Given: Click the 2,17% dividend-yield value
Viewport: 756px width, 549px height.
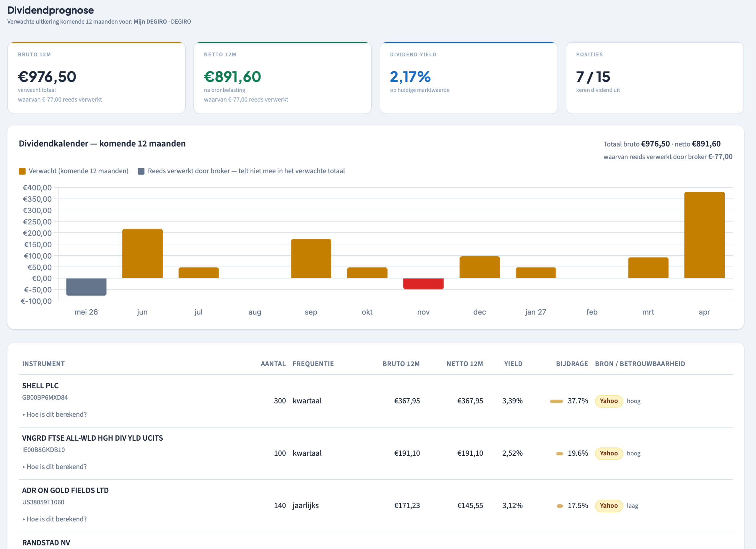Looking at the screenshot, I should click(410, 77).
